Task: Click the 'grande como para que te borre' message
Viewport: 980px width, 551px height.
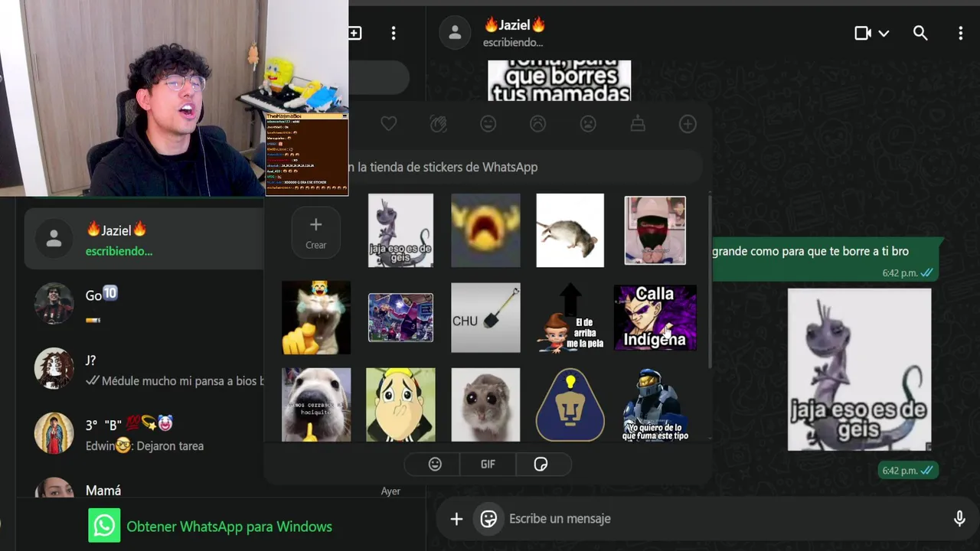Action: click(825, 260)
